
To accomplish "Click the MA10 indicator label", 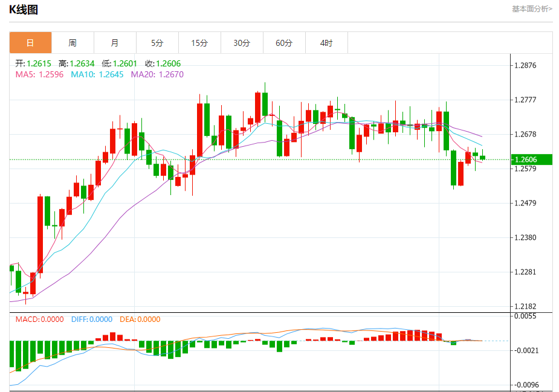I will click(x=97, y=74).
